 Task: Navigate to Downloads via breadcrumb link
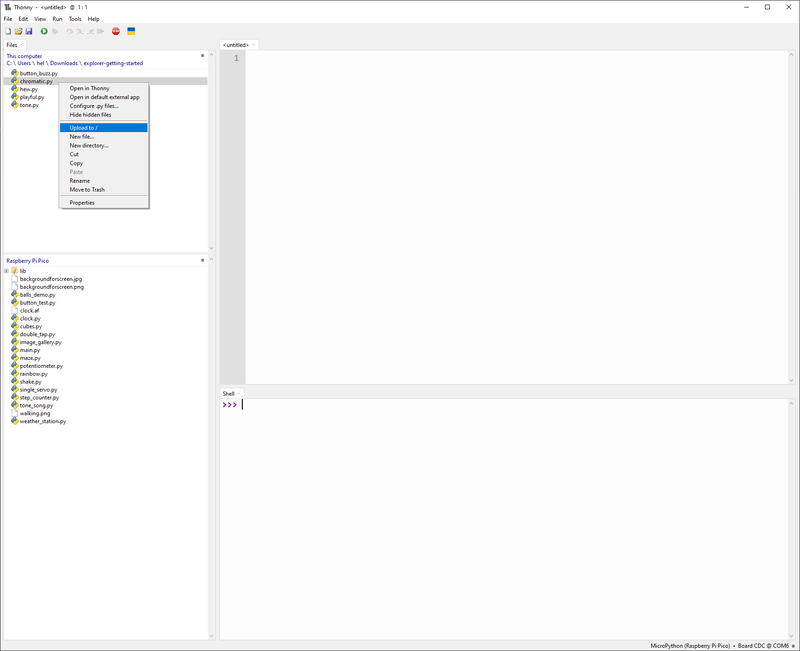62,62
